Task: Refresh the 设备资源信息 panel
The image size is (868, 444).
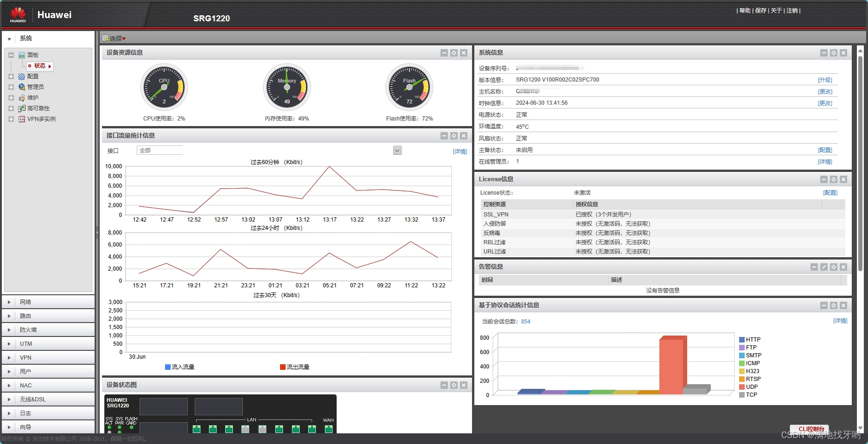Action: click(454, 53)
